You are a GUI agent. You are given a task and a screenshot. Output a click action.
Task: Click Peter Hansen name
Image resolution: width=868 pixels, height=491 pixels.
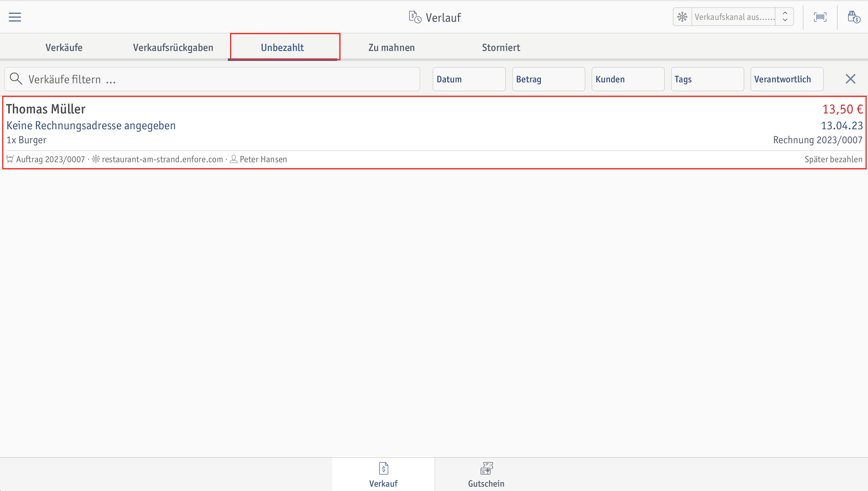pyautogui.click(x=263, y=159)
